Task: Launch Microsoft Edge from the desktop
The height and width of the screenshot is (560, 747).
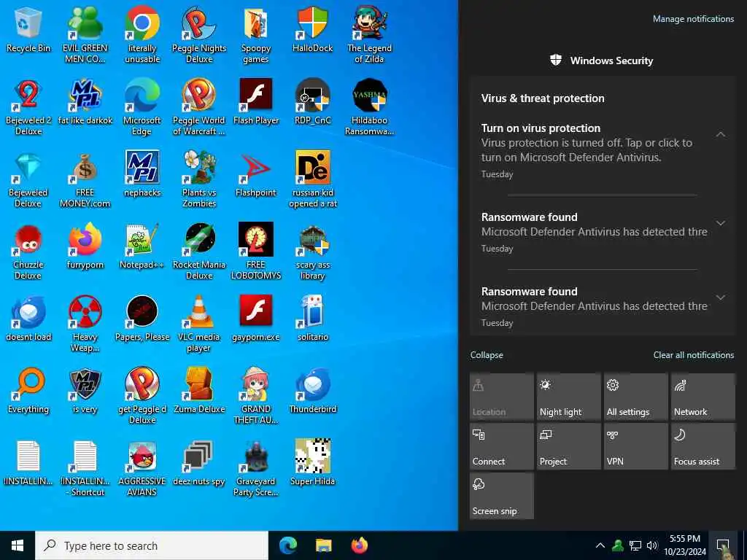Action: (x=142, y=106)
